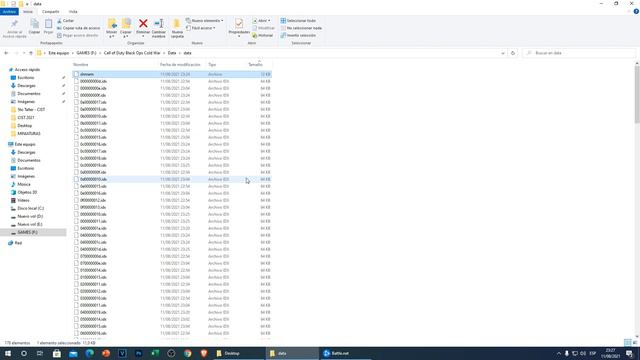This screenshot has width=640, height=360.
Task: Open the Abrir dropdown in ribbon
Action: pos(261,20)
